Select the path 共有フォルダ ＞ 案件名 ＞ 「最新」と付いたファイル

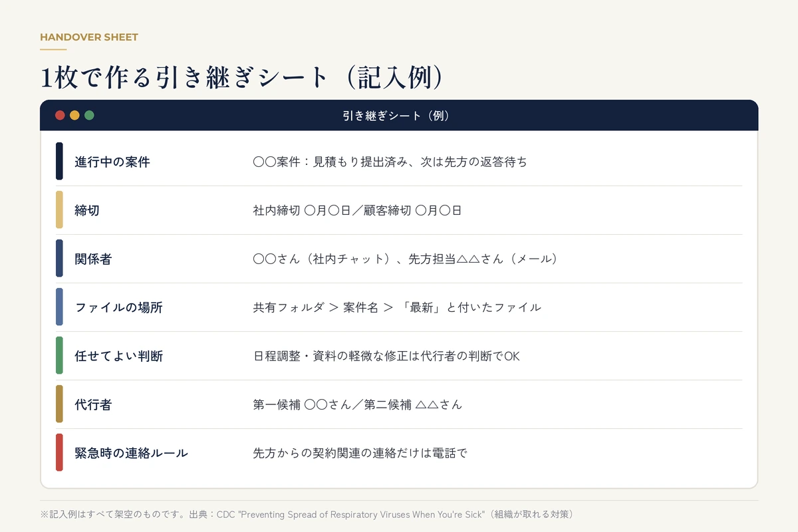(x=397, y=307)
